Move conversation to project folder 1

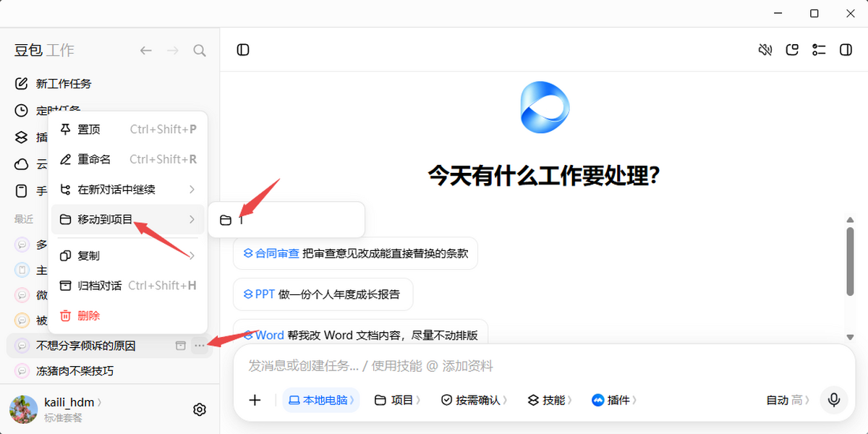pyautogui.click(x=286, y=220)
